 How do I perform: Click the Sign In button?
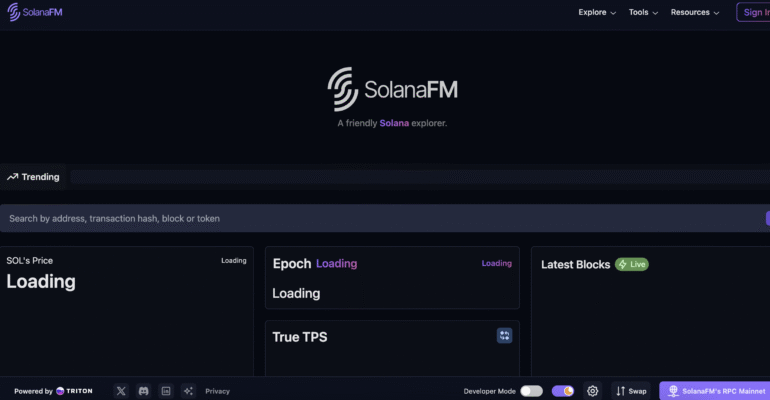tap(755, 13)
